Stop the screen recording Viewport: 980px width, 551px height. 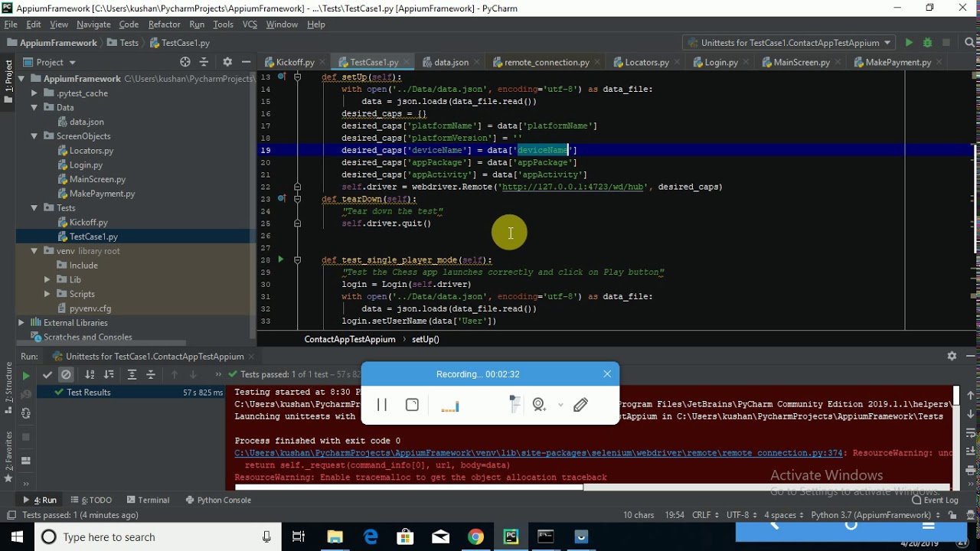click(412, 405)
